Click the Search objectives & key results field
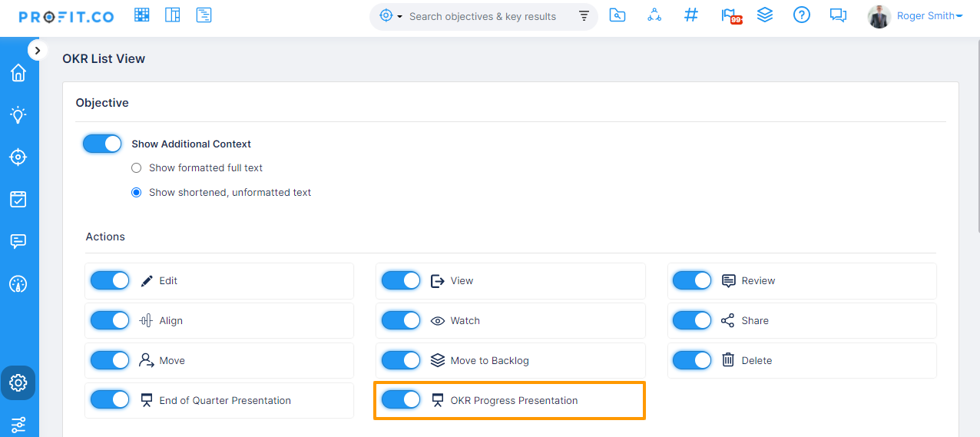980x437 pixels. coord(482,16)
